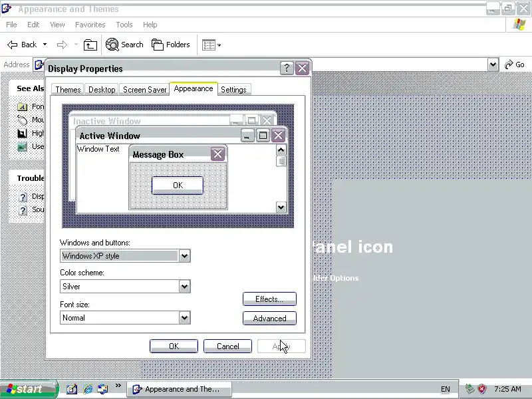Image resolution: width=532 pixels, height=399 pixels.
Task: Click the Cancel button
Action: point(227,346)
